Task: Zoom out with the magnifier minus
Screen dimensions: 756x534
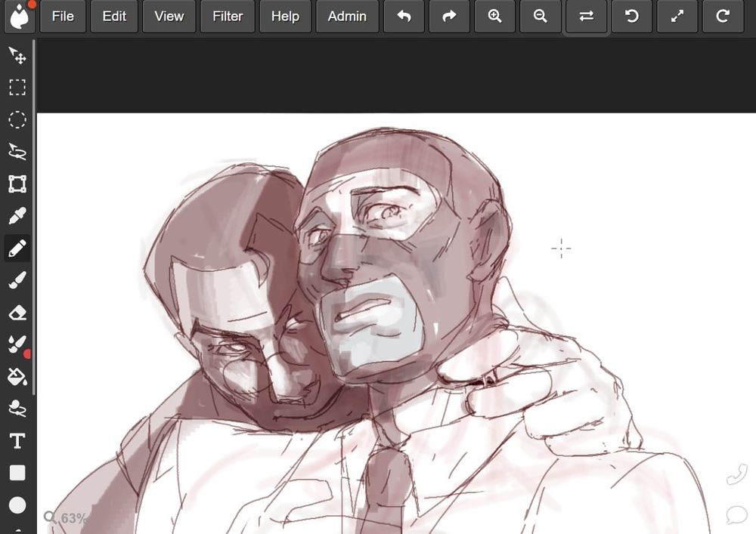Action: [541, 17]
